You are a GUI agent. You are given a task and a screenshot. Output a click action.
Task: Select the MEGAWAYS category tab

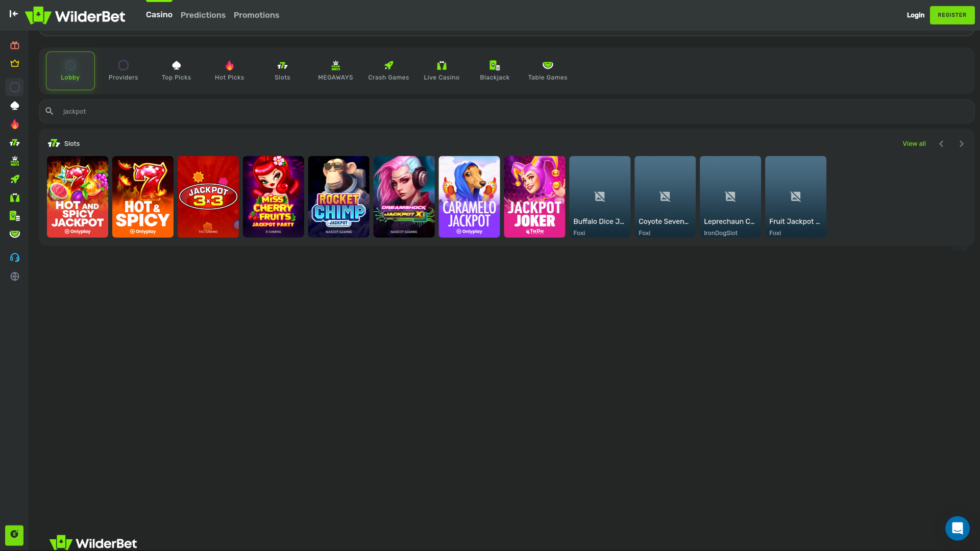click(x=336, y=71)
